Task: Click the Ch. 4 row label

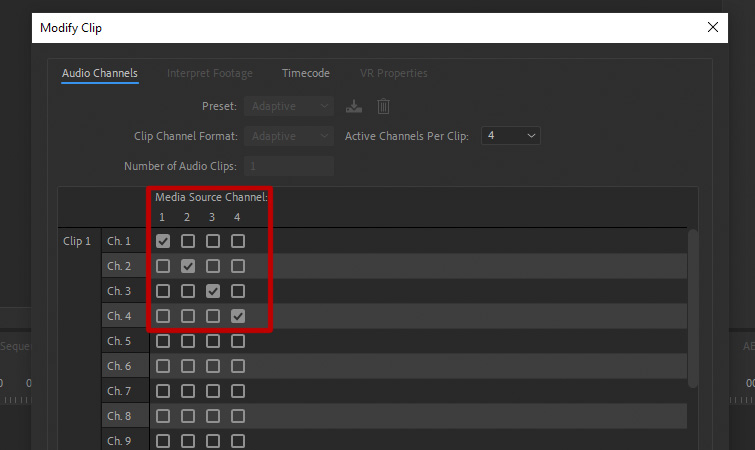Action: (x=119, y=316)
